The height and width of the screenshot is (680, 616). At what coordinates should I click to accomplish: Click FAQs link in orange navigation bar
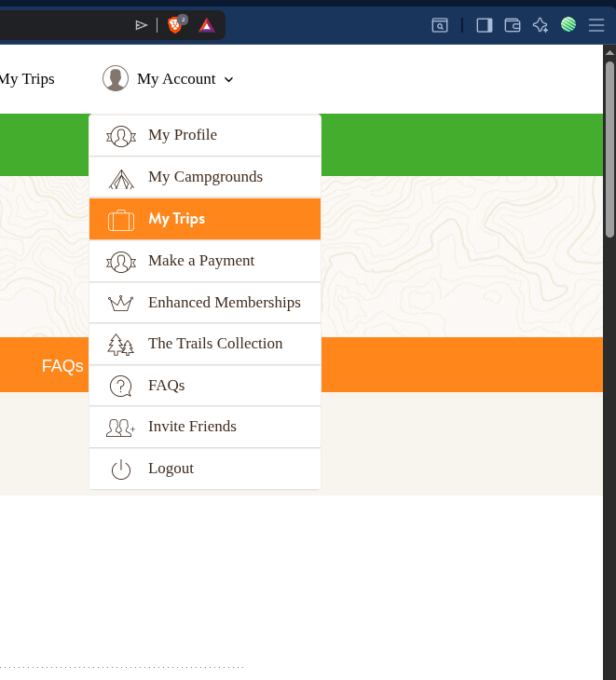[62, 366]
